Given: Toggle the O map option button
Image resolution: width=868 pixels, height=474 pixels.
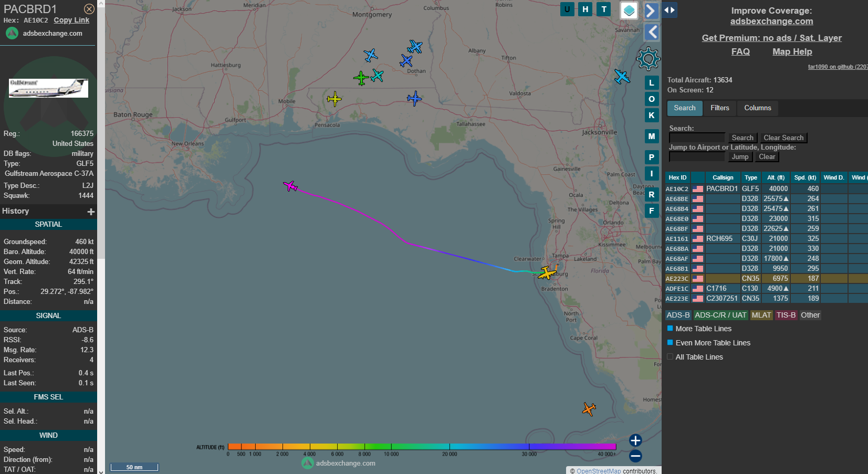Looking at the screenshot, I should pos(652,99).
